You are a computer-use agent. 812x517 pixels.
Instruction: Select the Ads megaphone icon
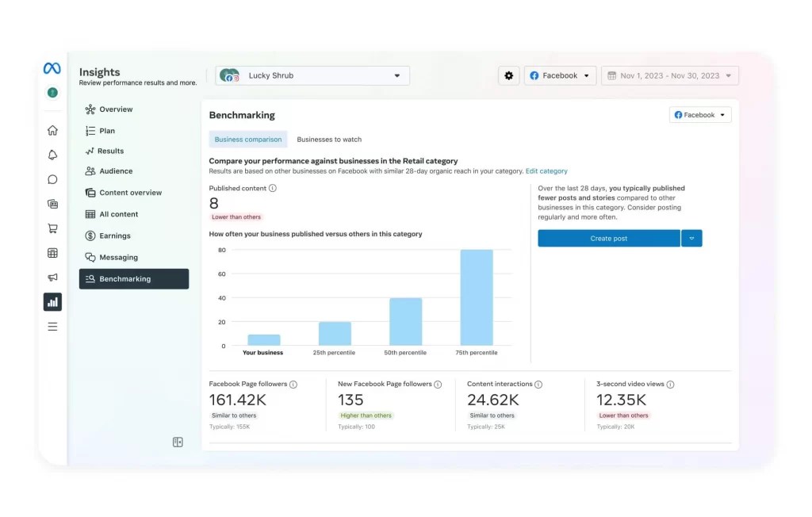(52, 277)
